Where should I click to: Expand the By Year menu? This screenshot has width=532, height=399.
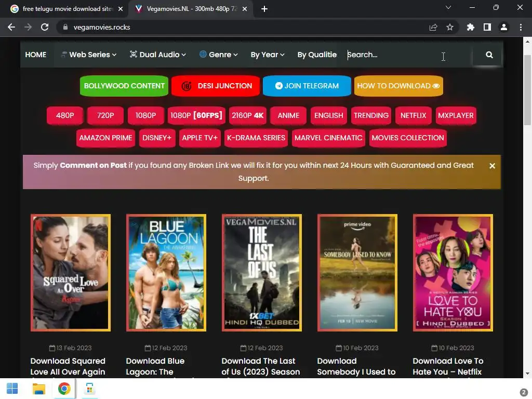point(268,55)
